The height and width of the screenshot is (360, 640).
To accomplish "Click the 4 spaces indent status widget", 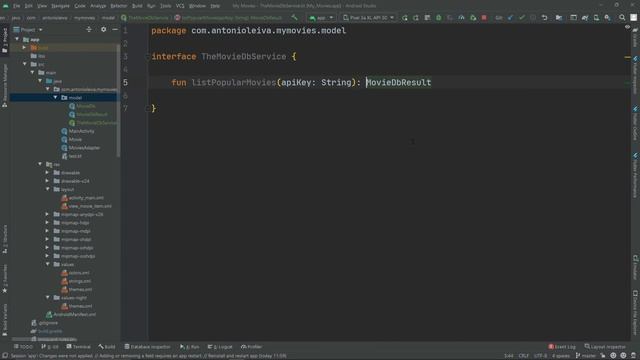I will [561, 356].
